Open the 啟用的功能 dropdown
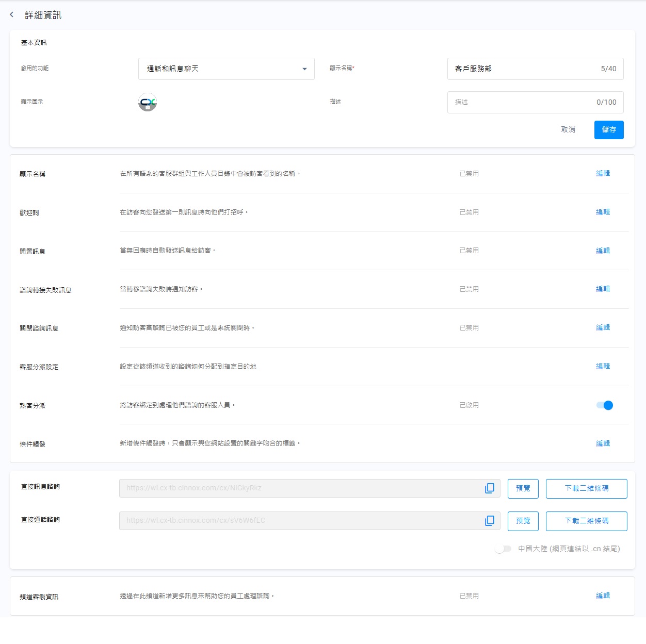Screen dimensions: 646x644 [x=227, y=69]
